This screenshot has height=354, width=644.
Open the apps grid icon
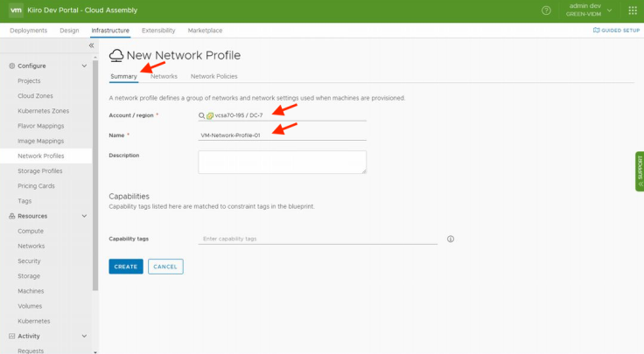[633, 10]
